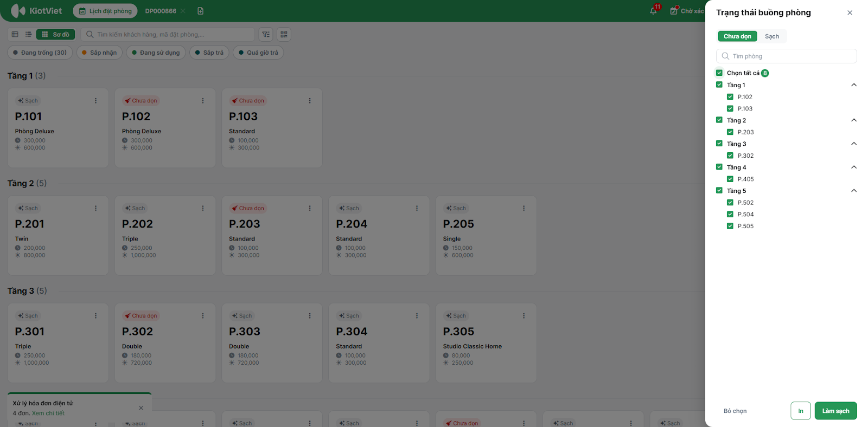The width and height of the screenshot is (868, 427).
Task: Open options menu for room P.305
Action: 524,316
